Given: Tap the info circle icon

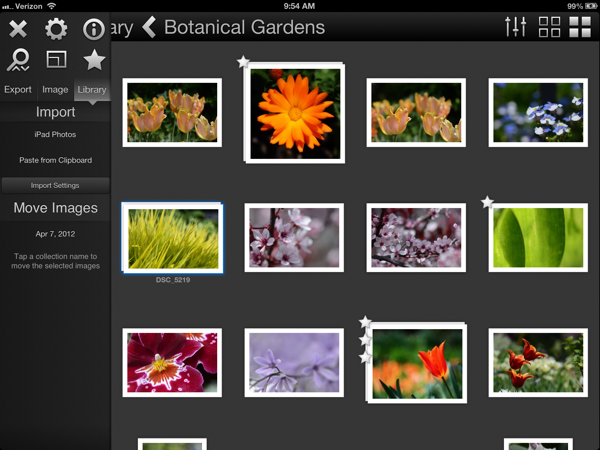Looking at the screenshot, I should [94, 29].
